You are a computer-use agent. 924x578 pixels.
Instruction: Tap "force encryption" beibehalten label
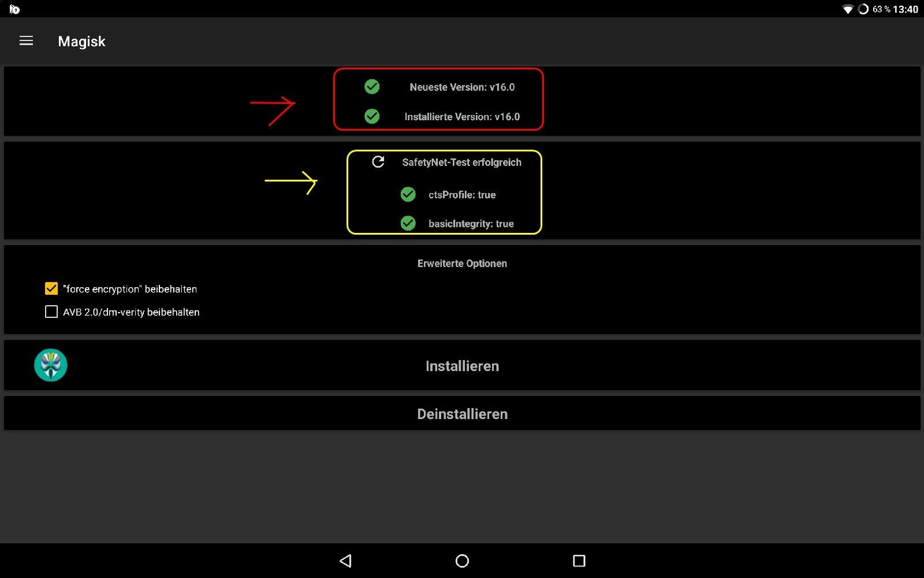coord(130,289)
